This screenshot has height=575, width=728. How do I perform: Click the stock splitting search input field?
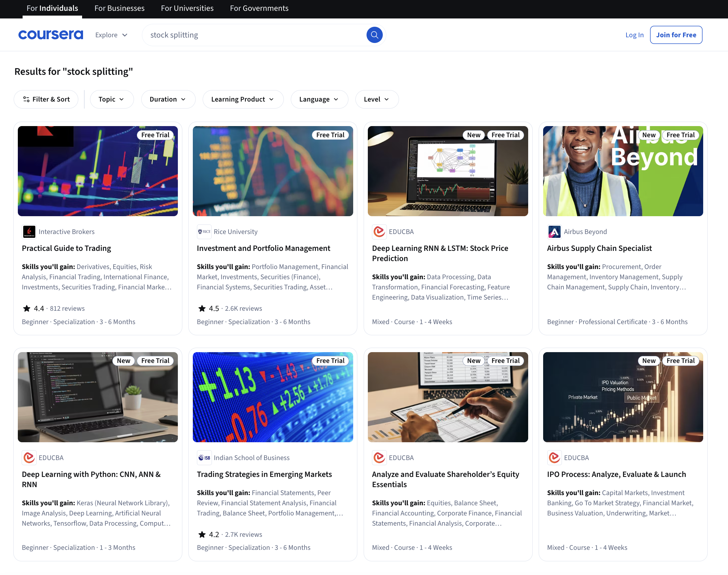[x=235, y=35]
